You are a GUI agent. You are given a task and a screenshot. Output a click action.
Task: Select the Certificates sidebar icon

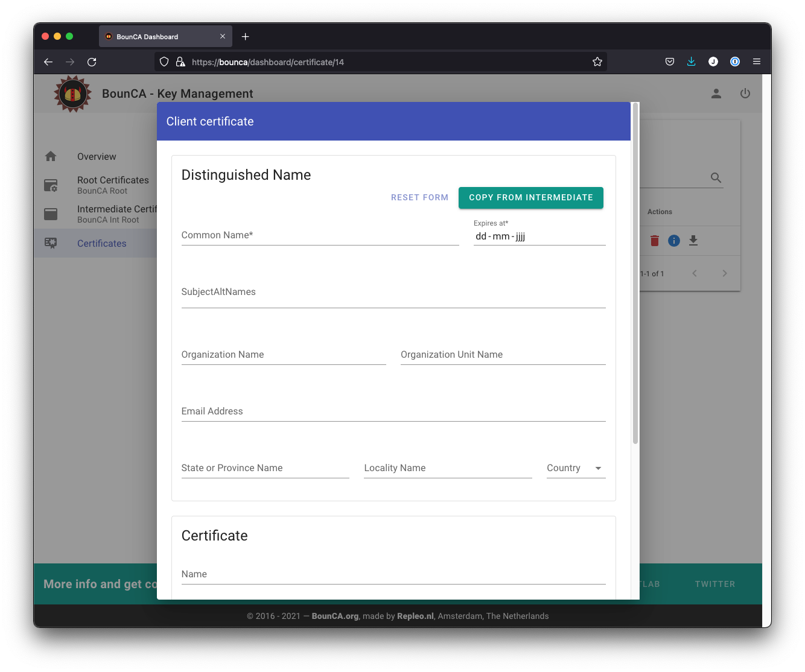(51, 242)
